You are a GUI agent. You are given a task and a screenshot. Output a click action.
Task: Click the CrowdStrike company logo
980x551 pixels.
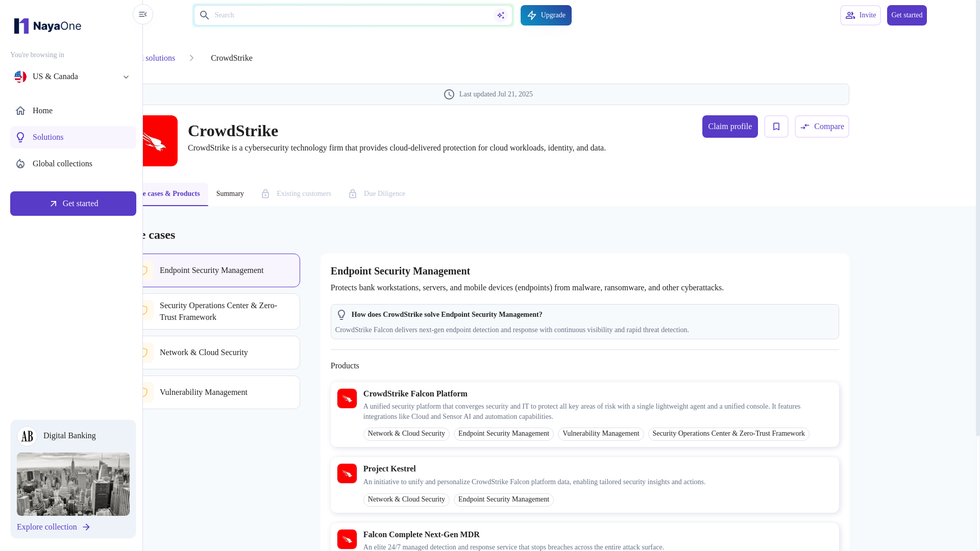[160, 141]
